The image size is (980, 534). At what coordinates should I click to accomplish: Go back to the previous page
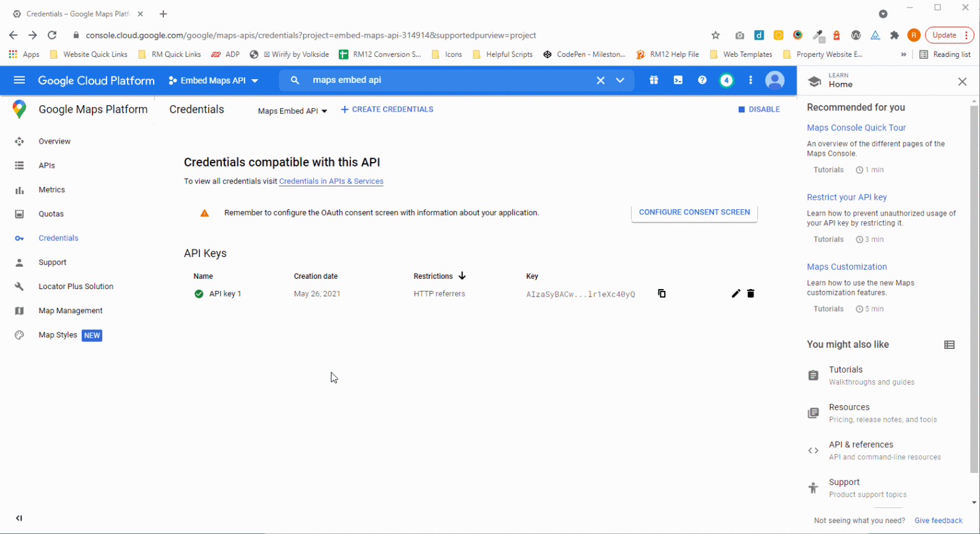pos(13,35)
